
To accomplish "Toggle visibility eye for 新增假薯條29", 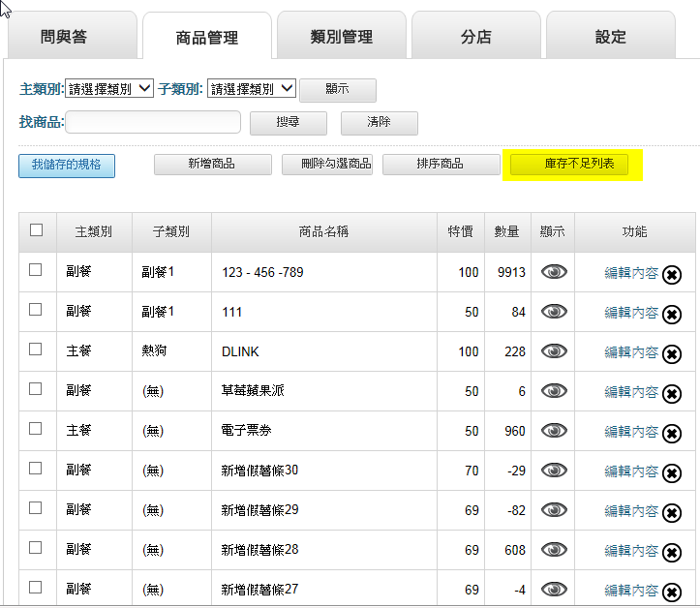I will [x=554, y=510].
